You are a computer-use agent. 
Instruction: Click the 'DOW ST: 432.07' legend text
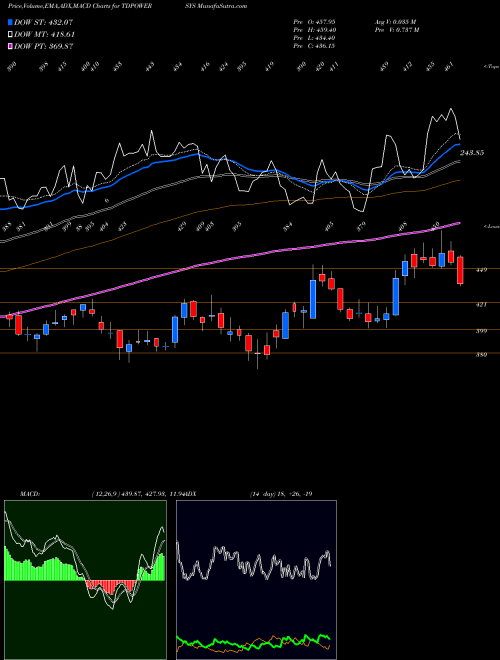(44, 22)
